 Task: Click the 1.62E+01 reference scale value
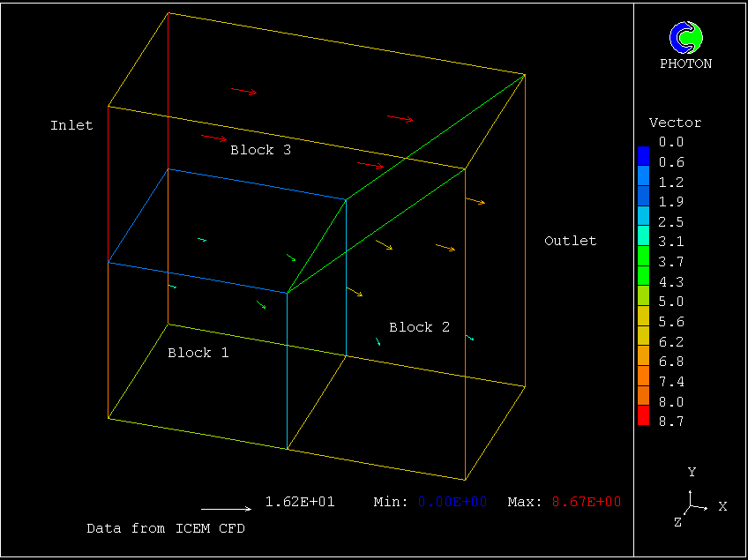click(x=300, y=502)
